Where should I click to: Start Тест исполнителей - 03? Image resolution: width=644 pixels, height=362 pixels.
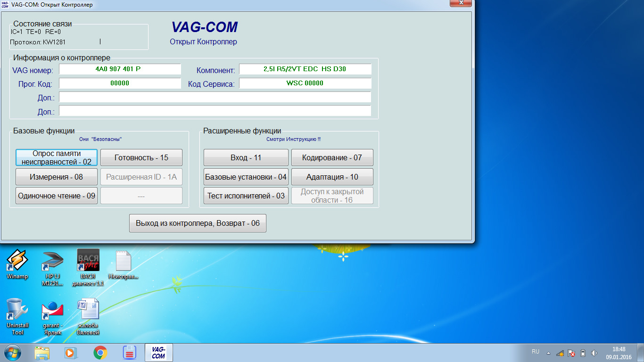tap(246, 196)
